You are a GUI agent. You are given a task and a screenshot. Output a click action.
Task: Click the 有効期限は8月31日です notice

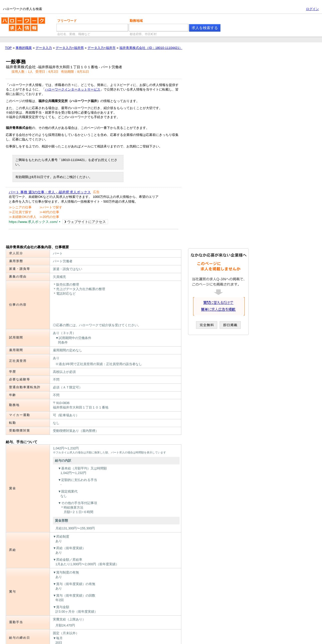coord(68,177)
